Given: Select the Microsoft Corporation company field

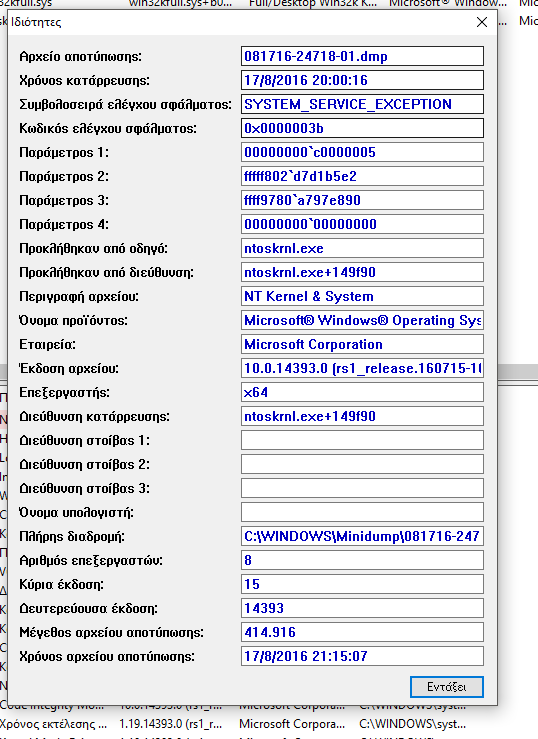Looking at the screenshot, I should 362,345.
